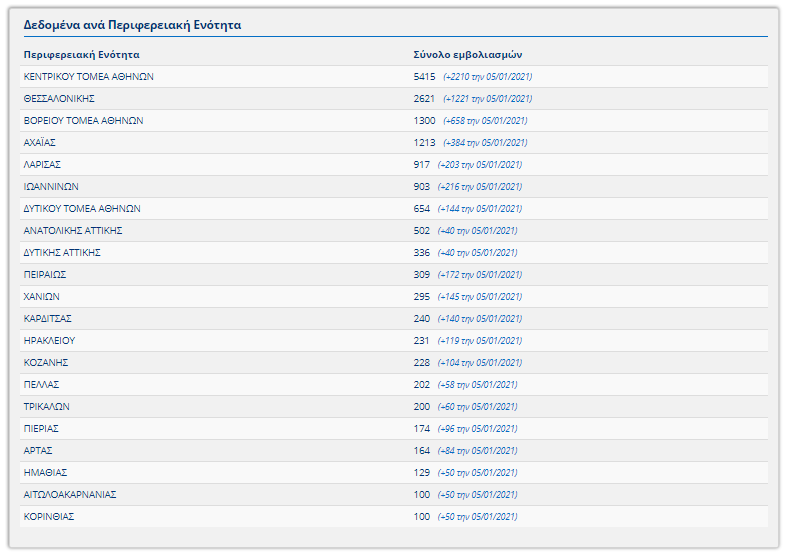Click the 2621 vaccination total
The height and width of the screenshot is (556, 788).
click(424, 98)
